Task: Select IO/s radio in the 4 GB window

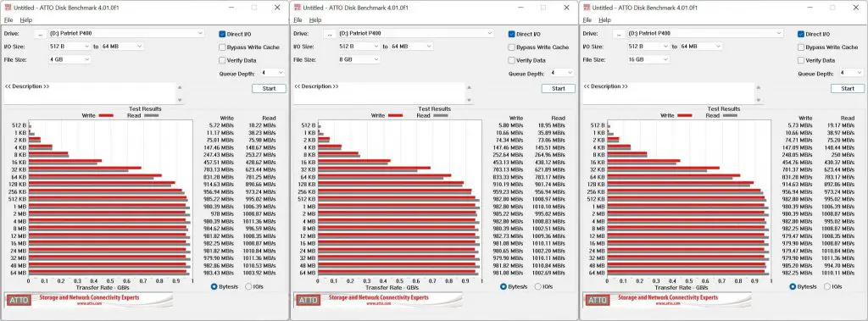Action: 248,286
